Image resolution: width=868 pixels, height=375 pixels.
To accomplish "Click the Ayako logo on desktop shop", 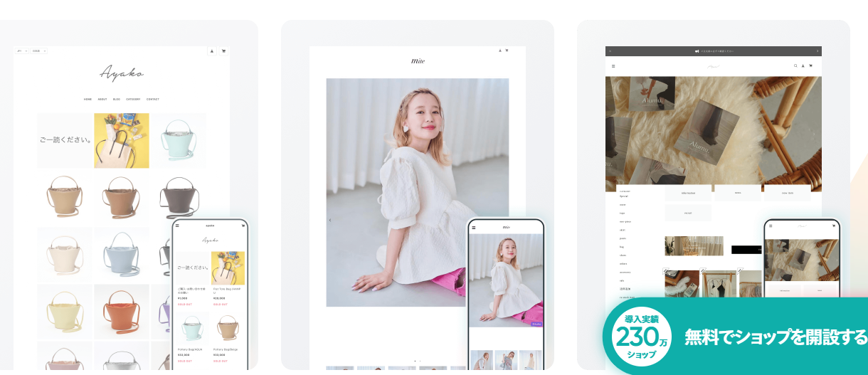I will tap(122, 73).
